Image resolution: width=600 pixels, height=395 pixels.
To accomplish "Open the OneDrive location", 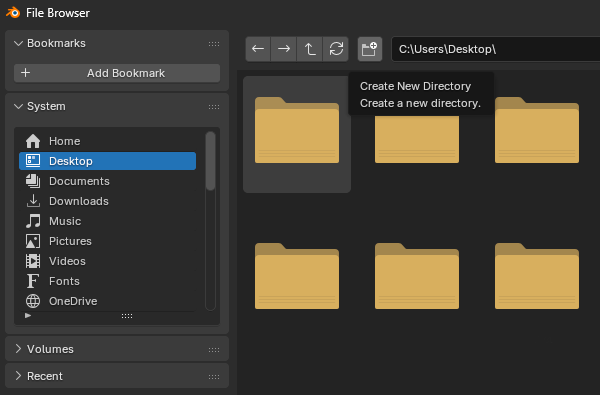I will (108, 301).
